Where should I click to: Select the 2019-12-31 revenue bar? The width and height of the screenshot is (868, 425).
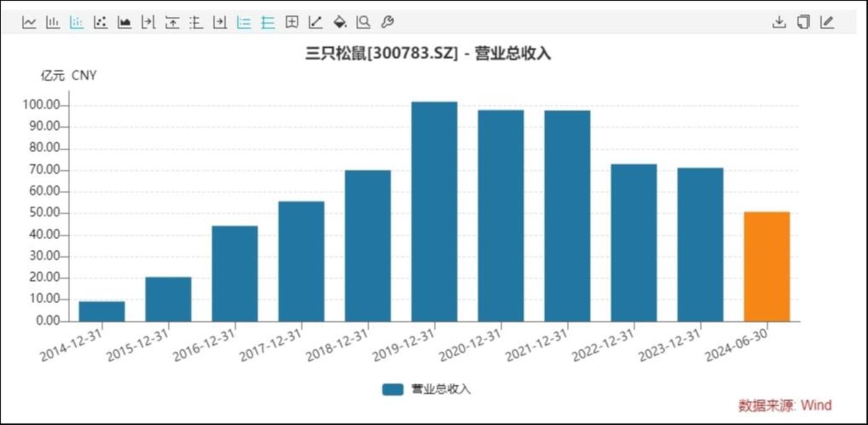[x=434, y=211]
